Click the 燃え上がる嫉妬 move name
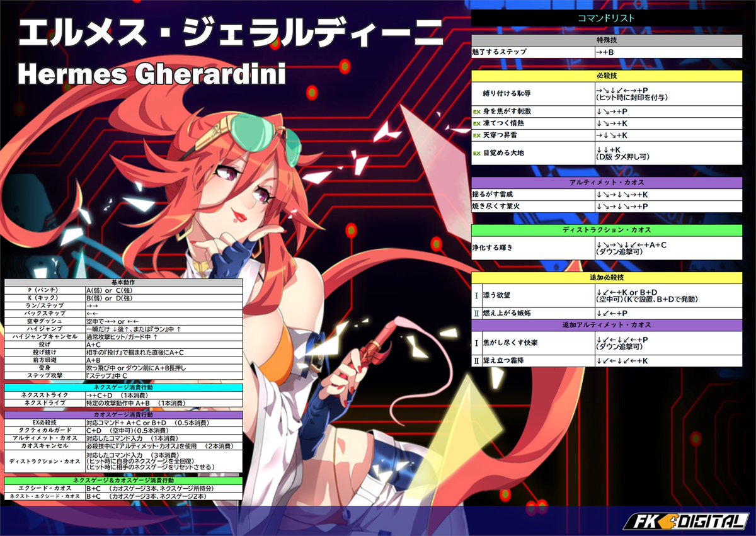 507,313
